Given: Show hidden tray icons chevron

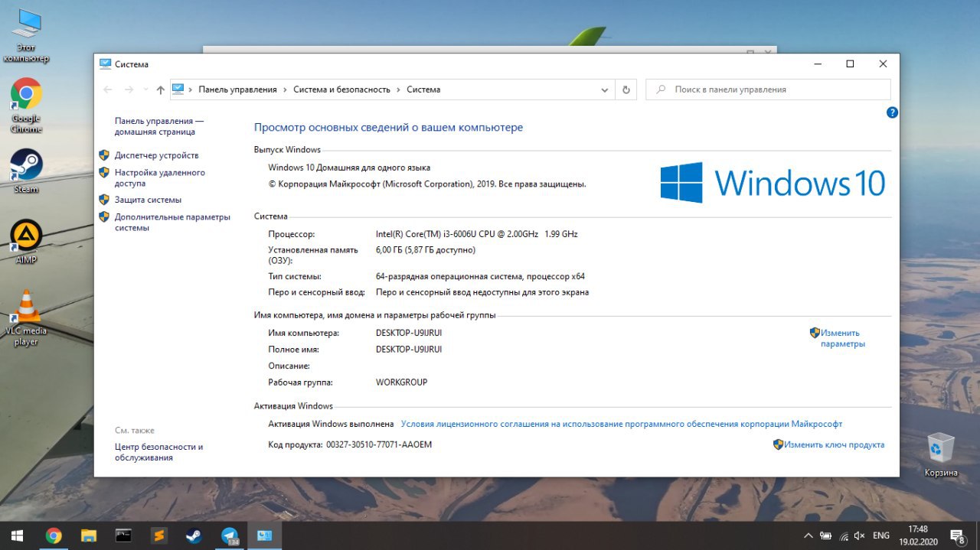Looking at the screenshot, I should pos(808,535).
